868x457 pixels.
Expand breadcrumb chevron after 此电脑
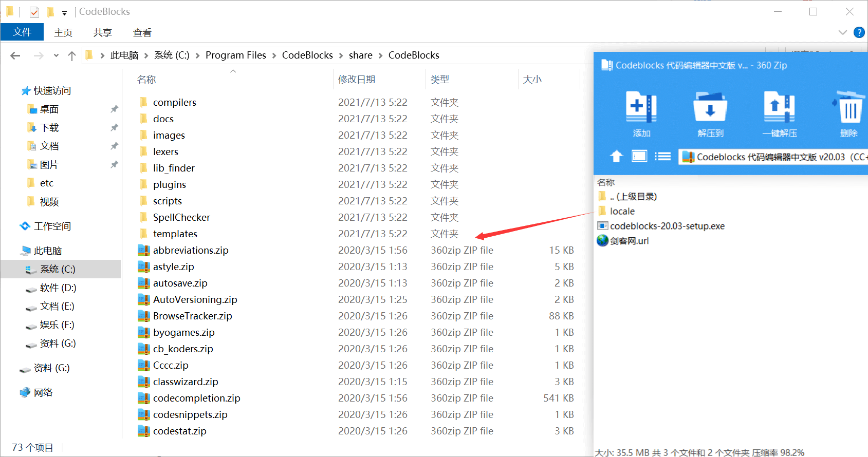(146, 55)
